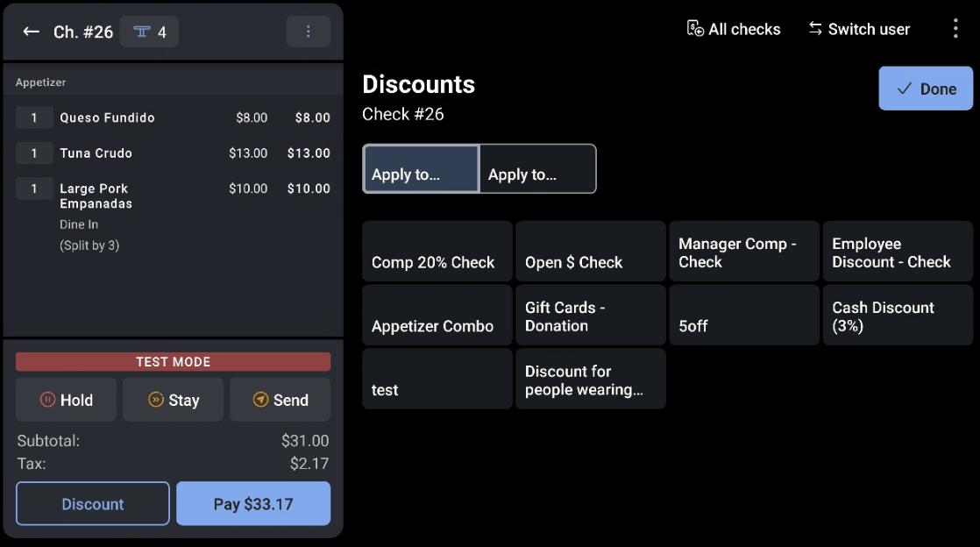This screenshot has width=980, height=547.
Task: Open the three-dot menu on the check panel
Action: click(x=308, y=31)
